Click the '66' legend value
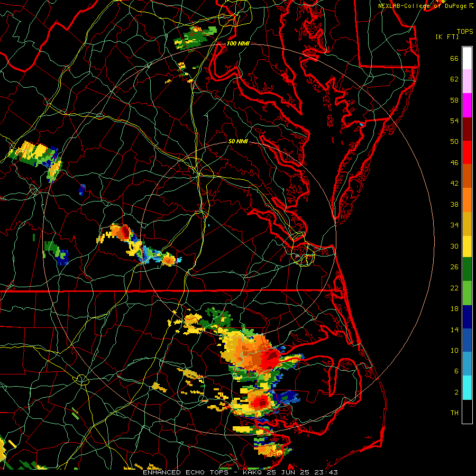 tap(454, 59)
